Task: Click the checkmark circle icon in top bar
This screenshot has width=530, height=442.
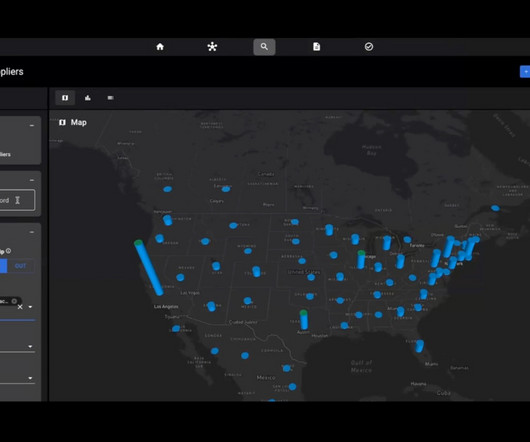Action: [369, 47]
